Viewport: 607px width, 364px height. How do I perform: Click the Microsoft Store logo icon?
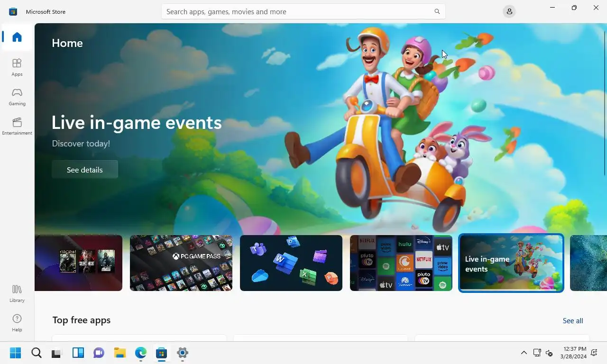click(13, 11)
